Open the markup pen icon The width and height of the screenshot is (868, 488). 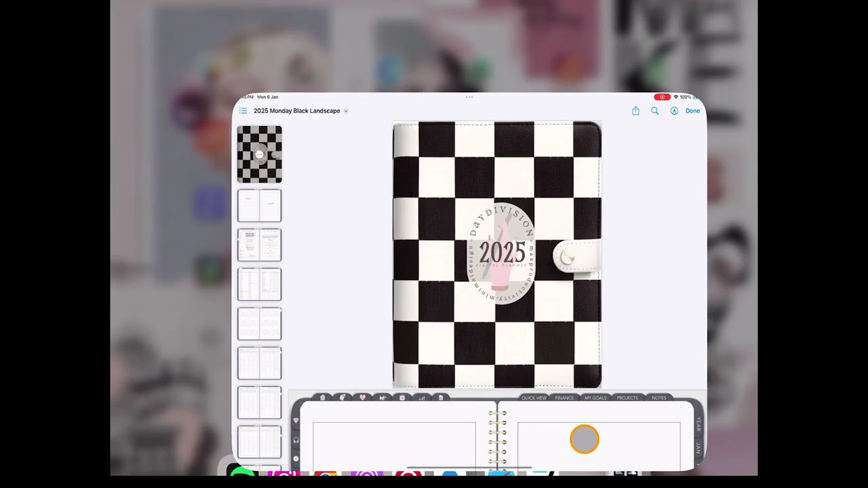point(674,110)
